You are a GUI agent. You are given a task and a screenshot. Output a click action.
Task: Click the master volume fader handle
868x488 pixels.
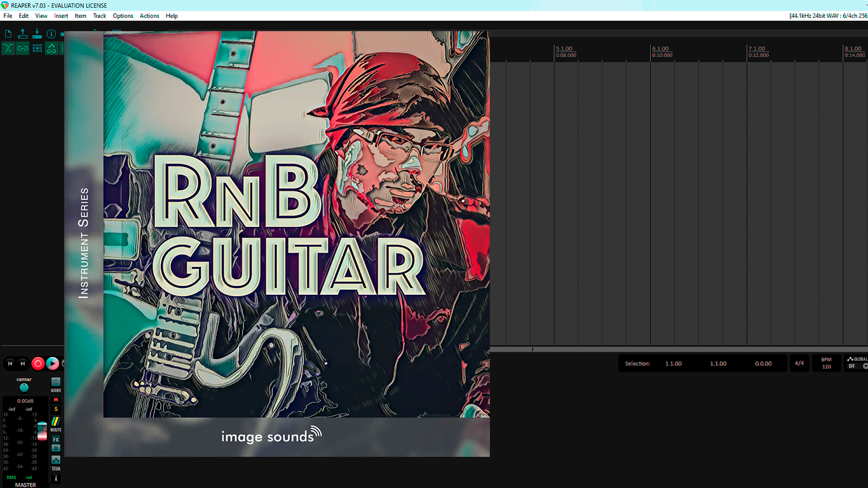point(43,431)
